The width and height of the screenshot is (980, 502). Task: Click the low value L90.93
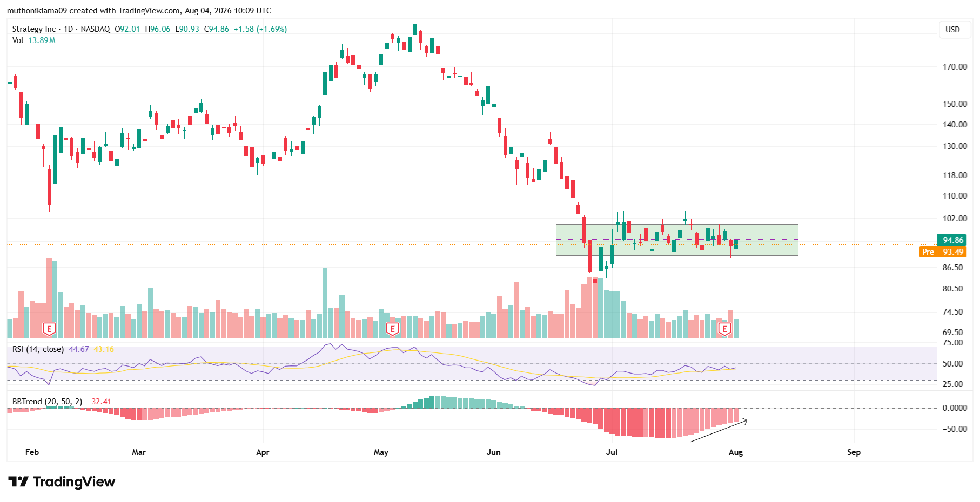(187, 29)
